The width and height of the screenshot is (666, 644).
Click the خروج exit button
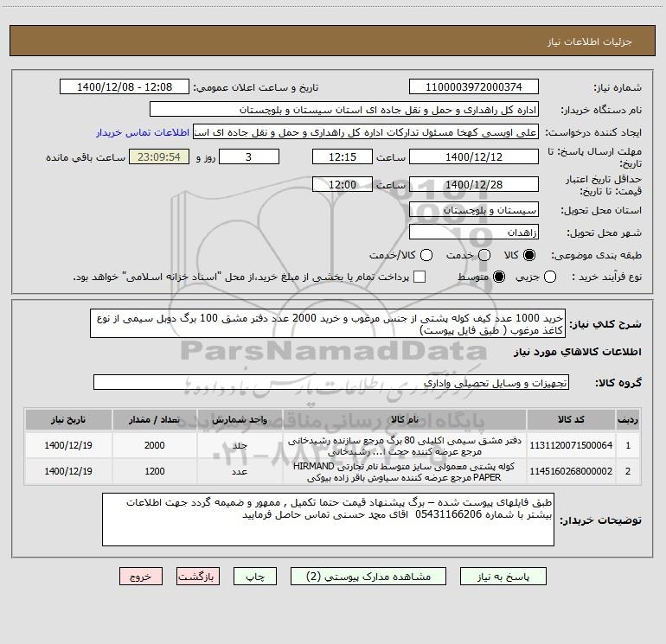click(x=141, y=577)
